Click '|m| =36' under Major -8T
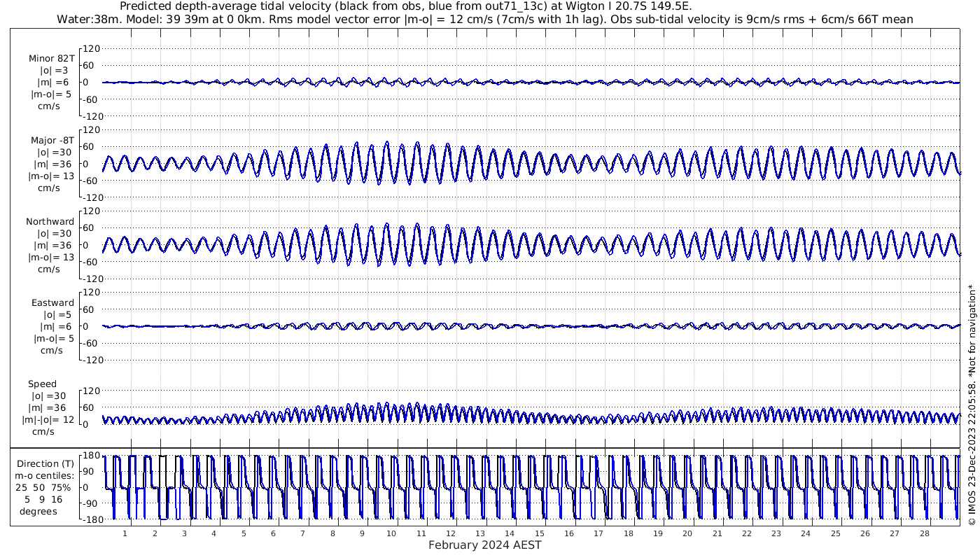980x560 pixels. point(53,164)
